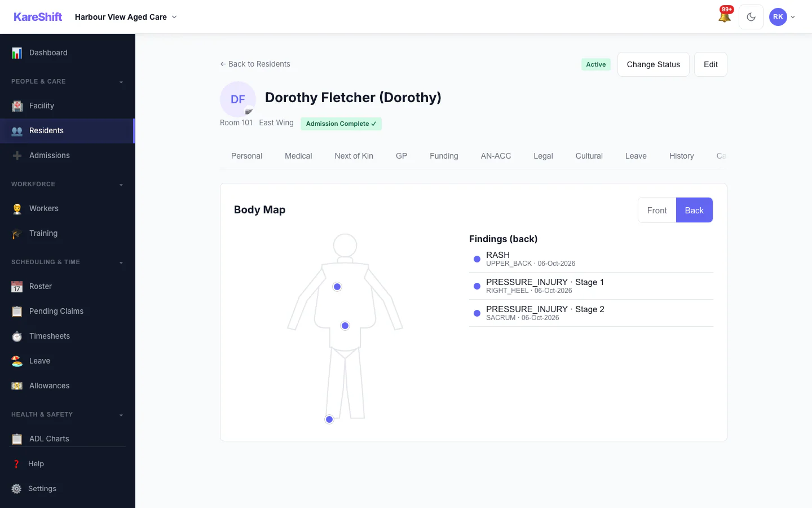Switch to the Medical tab
This screenshot has width=812, height=508.
298,156
